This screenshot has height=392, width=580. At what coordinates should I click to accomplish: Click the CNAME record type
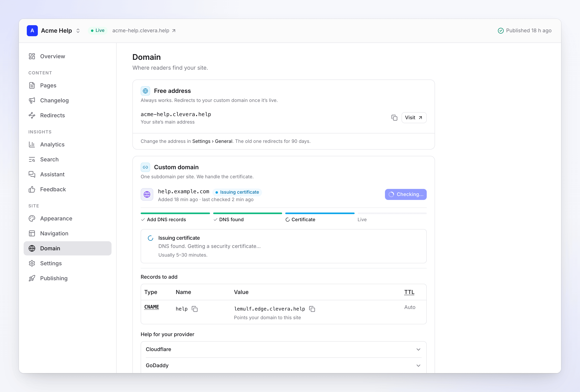coord(152,307)
